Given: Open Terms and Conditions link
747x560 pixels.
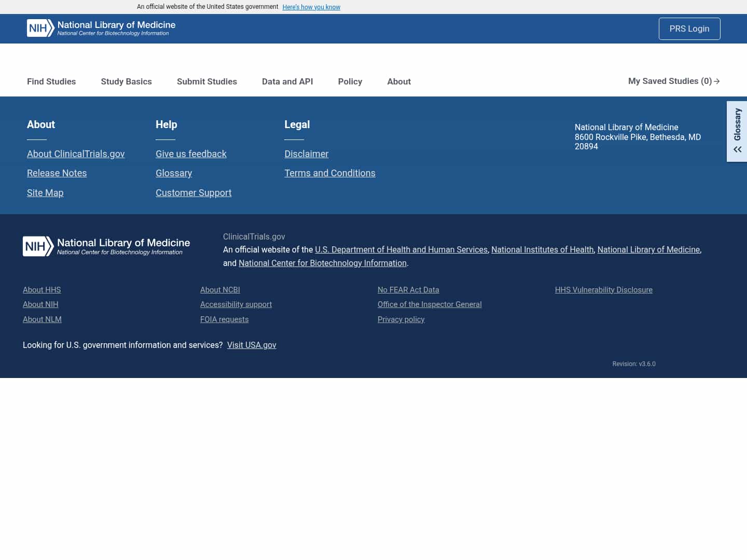Looking at the screenshot, I should 330,173.
